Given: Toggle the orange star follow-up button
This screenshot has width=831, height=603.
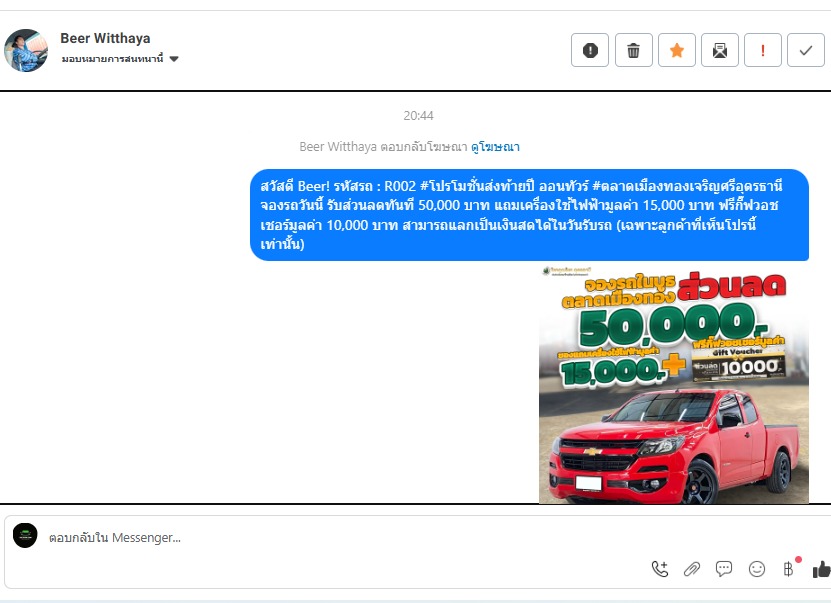Looking at the screenshot, I should point(677,50).
